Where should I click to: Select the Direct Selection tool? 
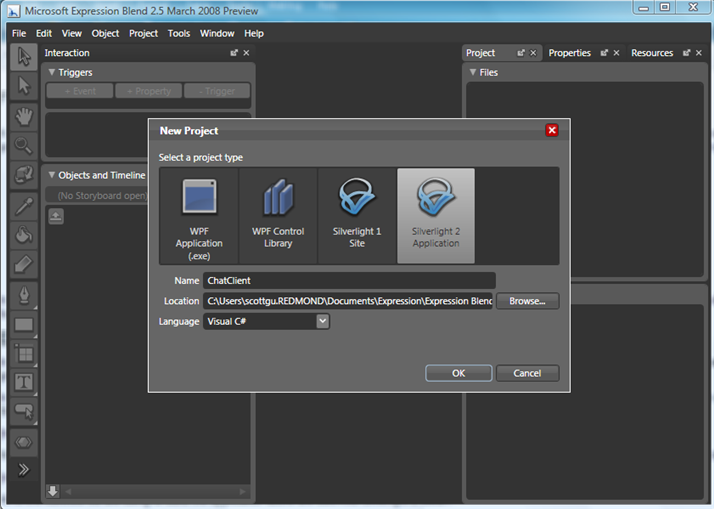click(x=24, y=87)
